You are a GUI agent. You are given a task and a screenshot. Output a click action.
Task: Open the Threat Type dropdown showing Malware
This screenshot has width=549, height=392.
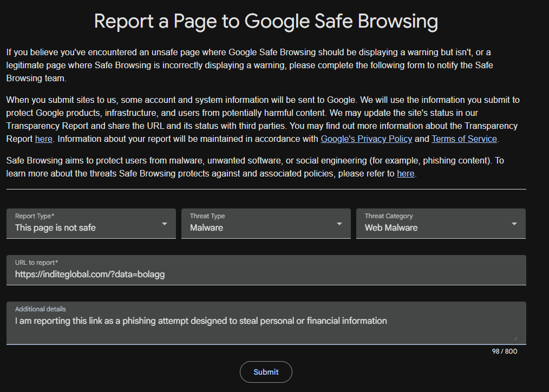pyautogui.click(x=266, y=223)
